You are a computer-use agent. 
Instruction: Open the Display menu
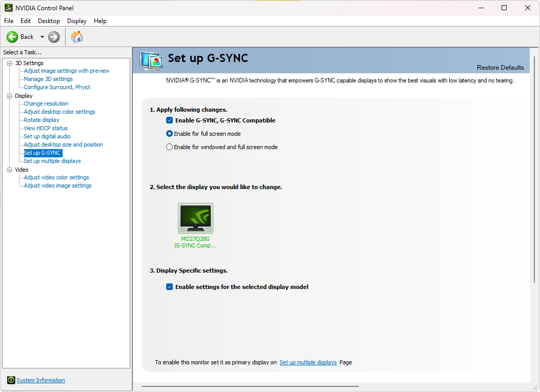point(77,21)
